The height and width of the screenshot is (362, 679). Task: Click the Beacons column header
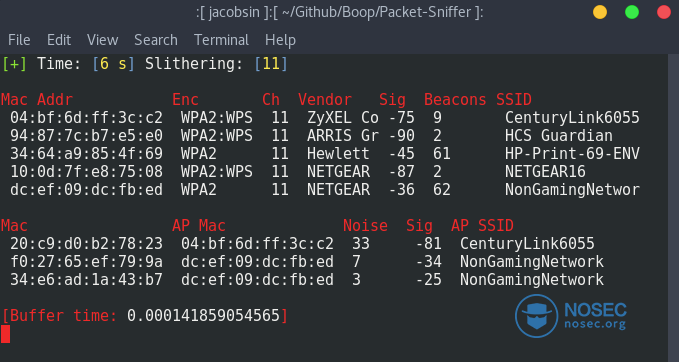[x=455, y=100]
